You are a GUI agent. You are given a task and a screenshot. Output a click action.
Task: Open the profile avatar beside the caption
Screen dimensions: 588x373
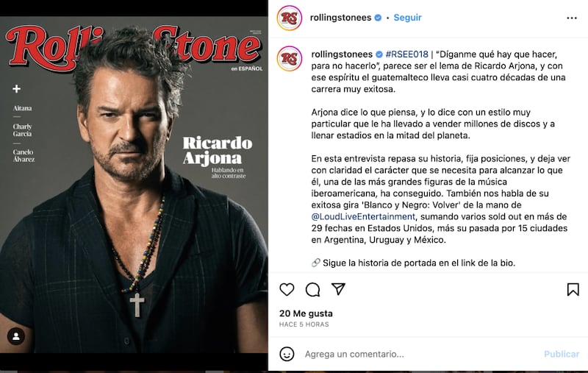pyautogui.click(x=290, y=59)
